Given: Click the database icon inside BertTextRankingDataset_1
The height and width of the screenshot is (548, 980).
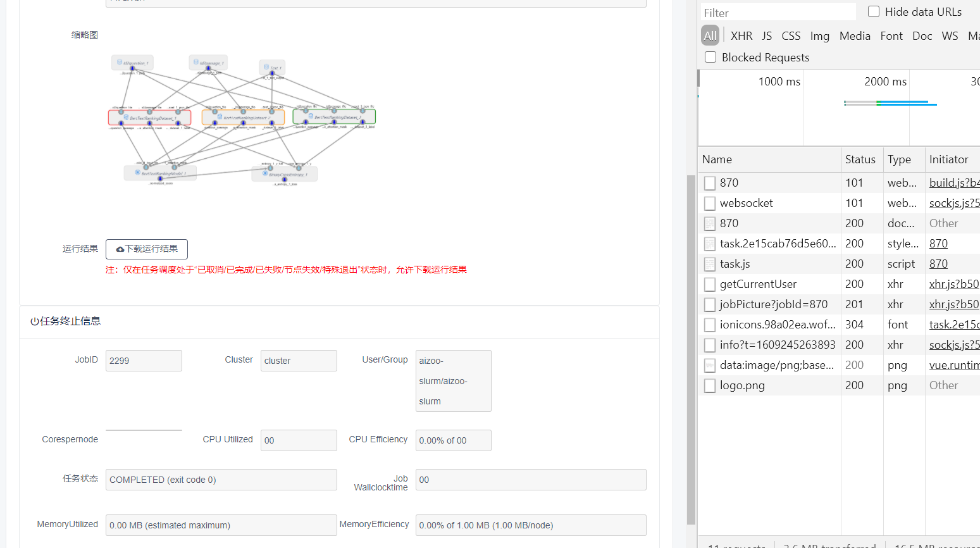Looking at the screenshot, I should point(126,116).
